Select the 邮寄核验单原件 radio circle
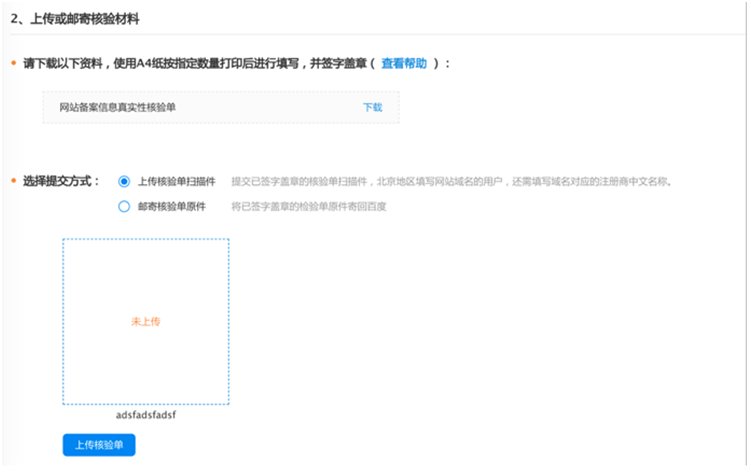751x475 pixels. (x=124, y=206)
